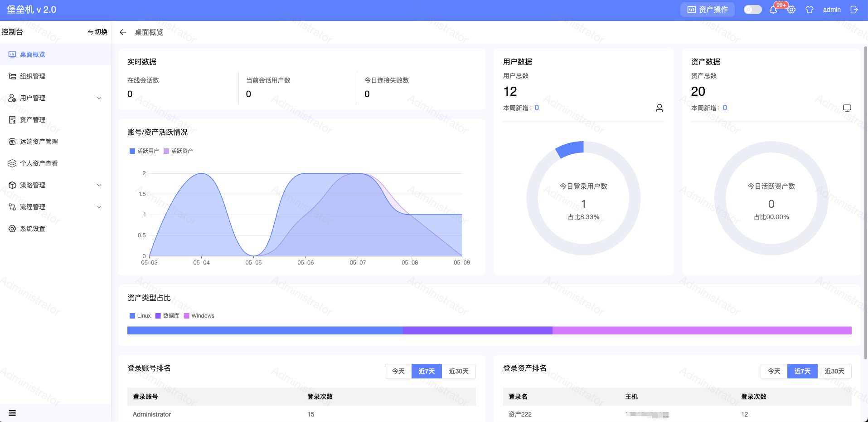868x422 pixels.
Task: Click the 05-06 date label on chart
Action: click(x=305, y=263)
